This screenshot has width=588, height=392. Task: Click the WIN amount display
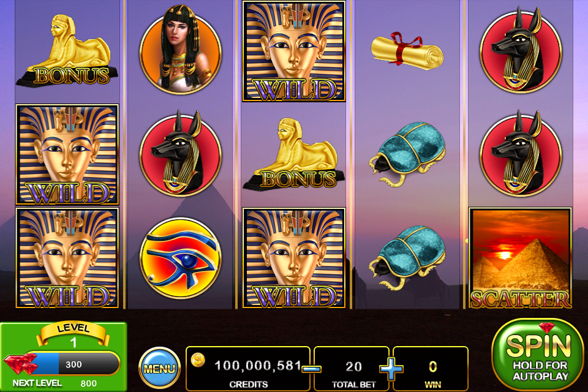(x=431, y=369)
